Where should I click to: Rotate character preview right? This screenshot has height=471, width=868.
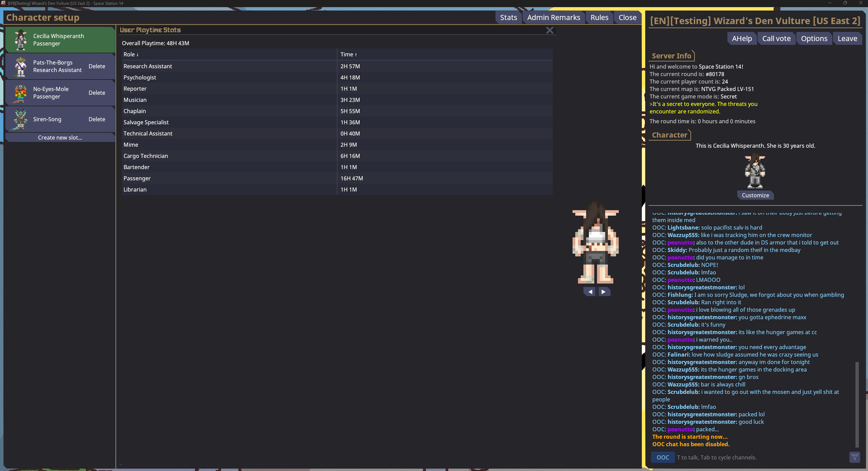click(603, 292)
